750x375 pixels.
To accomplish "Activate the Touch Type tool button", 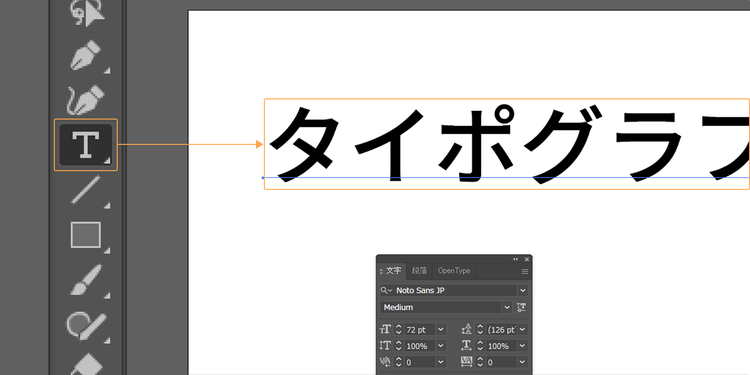I will click(x=522, y=308).
